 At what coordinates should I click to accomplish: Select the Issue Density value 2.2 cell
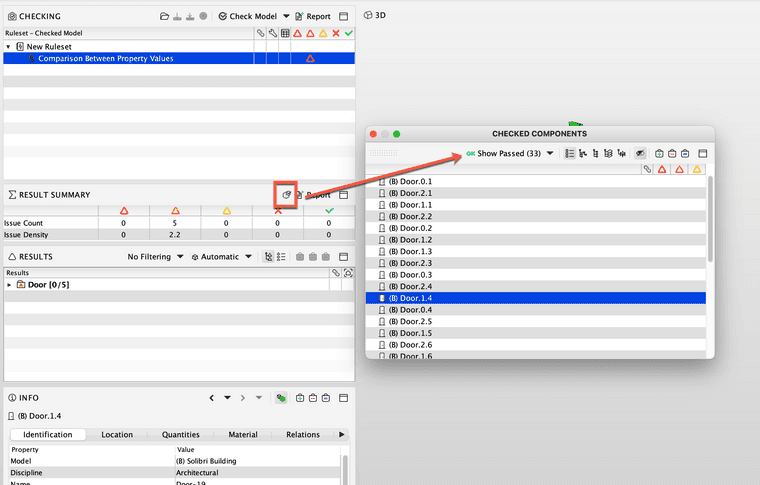tap(175, 235)
